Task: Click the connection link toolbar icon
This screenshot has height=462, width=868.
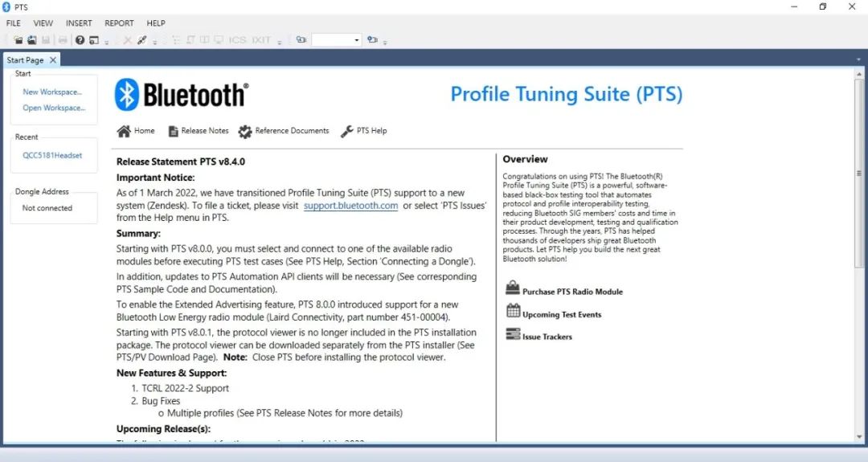Action: (x=141, y=40)
